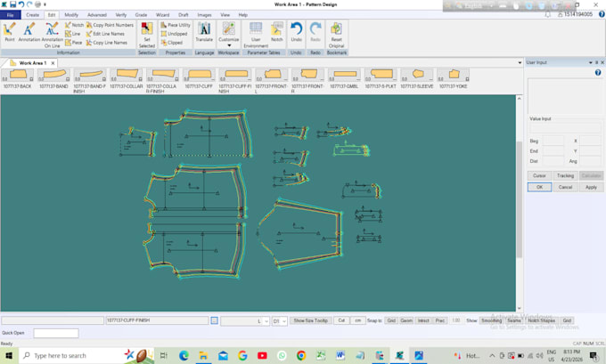Image resolution: width=606 pixels, height=364 pixels.
Task: Toggle Show Notch Shapes
Action: (x=542, y=320)
